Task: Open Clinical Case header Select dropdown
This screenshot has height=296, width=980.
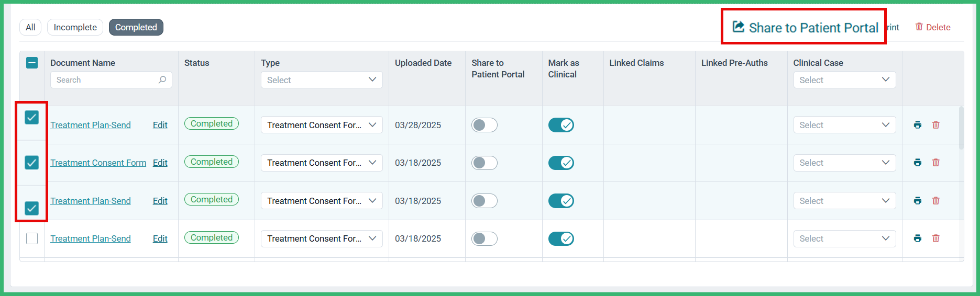Action: coord(844,80)
